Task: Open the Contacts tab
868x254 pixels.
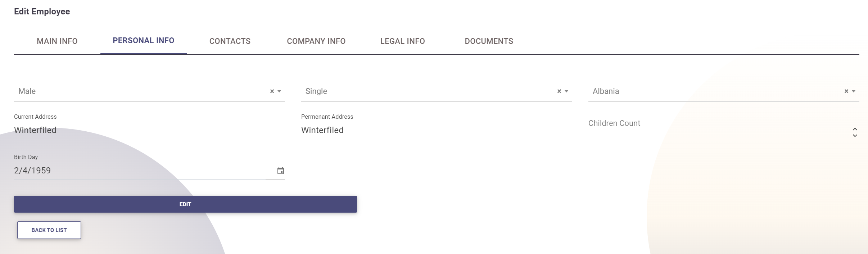Action: [x=230, y=41]
